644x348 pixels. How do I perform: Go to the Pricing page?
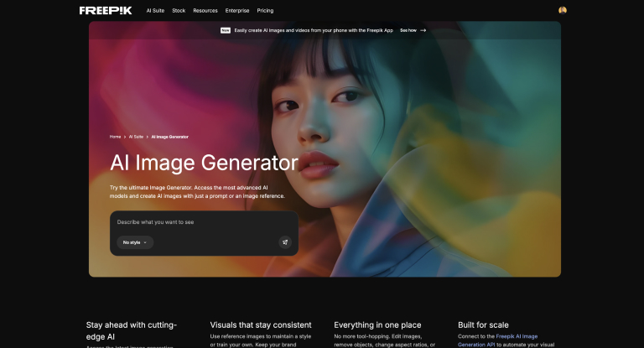[x=265, y=11]
